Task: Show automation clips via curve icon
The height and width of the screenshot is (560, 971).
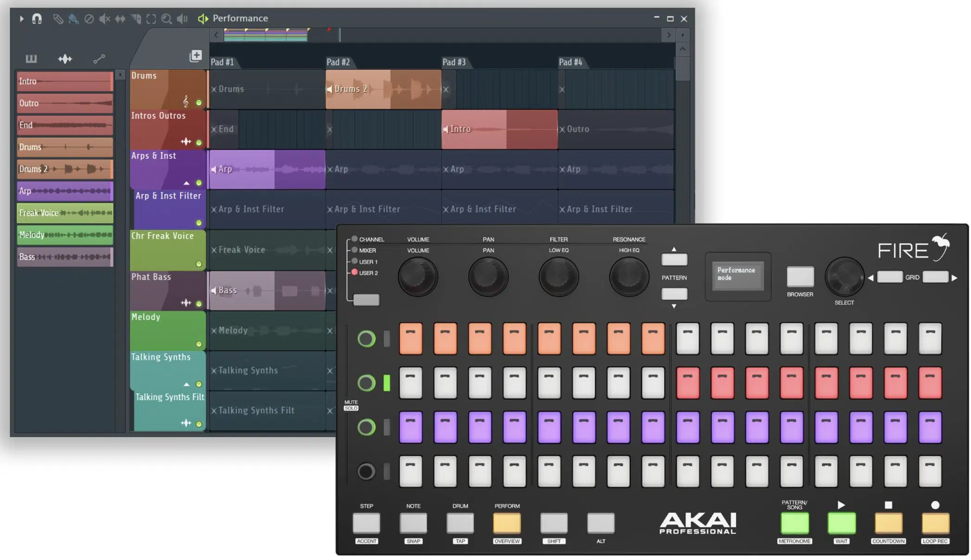Action: point(99,58)
